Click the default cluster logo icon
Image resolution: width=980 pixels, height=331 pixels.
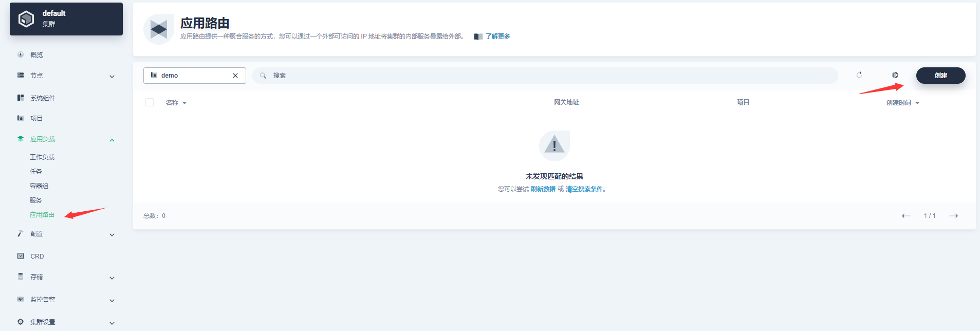pyautogui.click(x=26, y=19)
